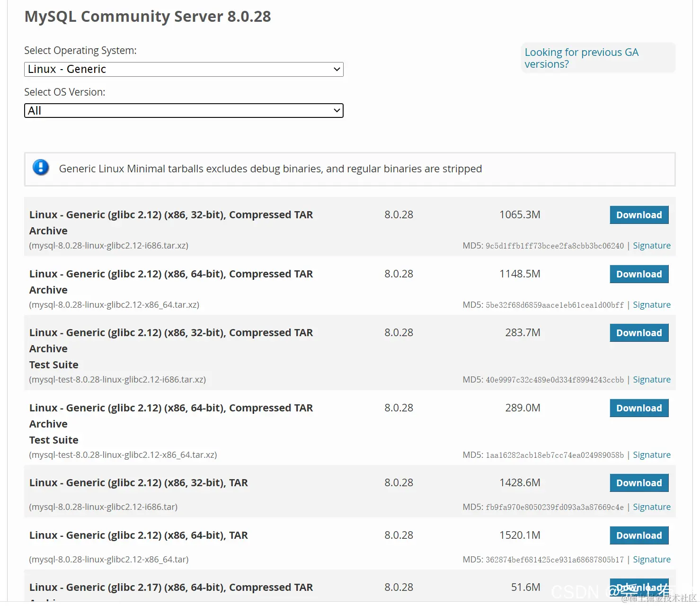700x606 pixels.
Task: Open Signature for mysql-8.0.28-linux-glibc2.12-x86_64.tar
Action: pyautogui.click(x=652, y=560)
